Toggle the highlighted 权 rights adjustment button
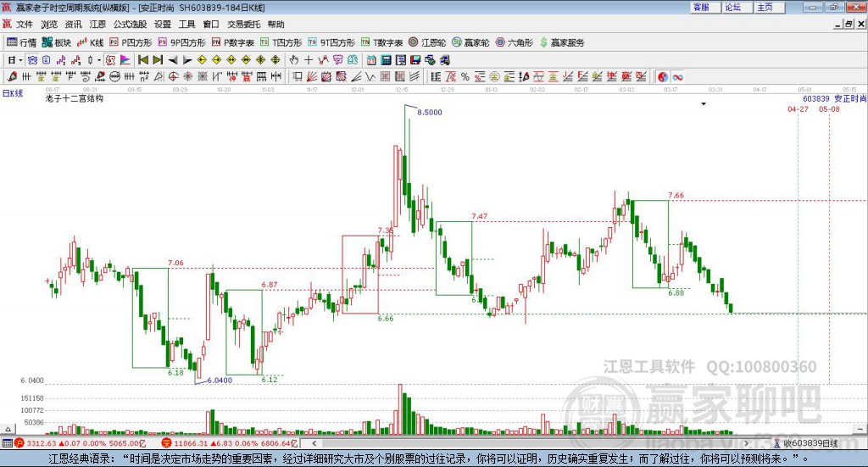 110,60
